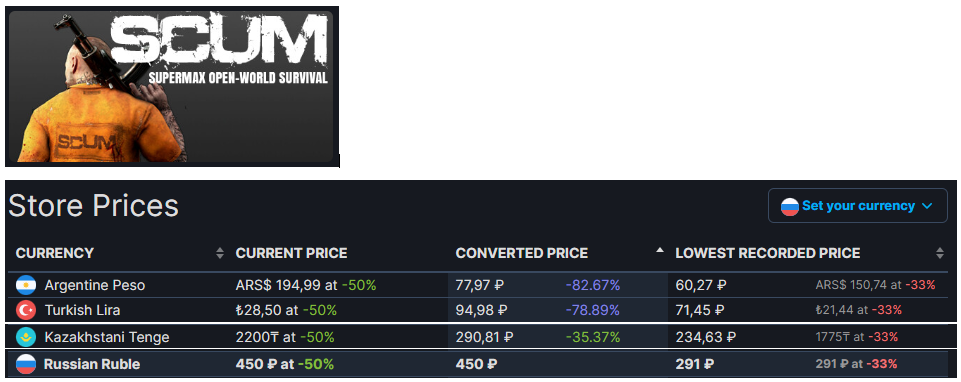
Task: Click the Store Prices heading
Action: tap(93, 206)
